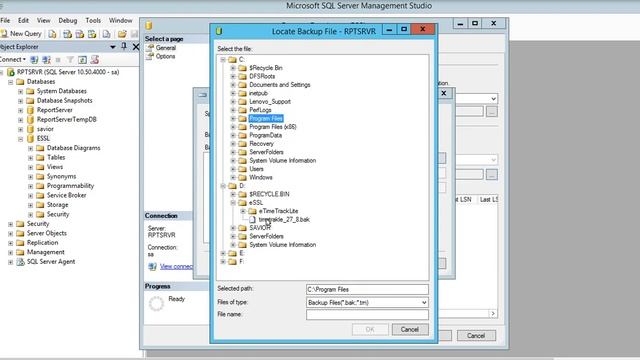The width and height of the screenshot is (640, 360).
Task: Collapse the eSSL folder node
Action: pos(233,203)
